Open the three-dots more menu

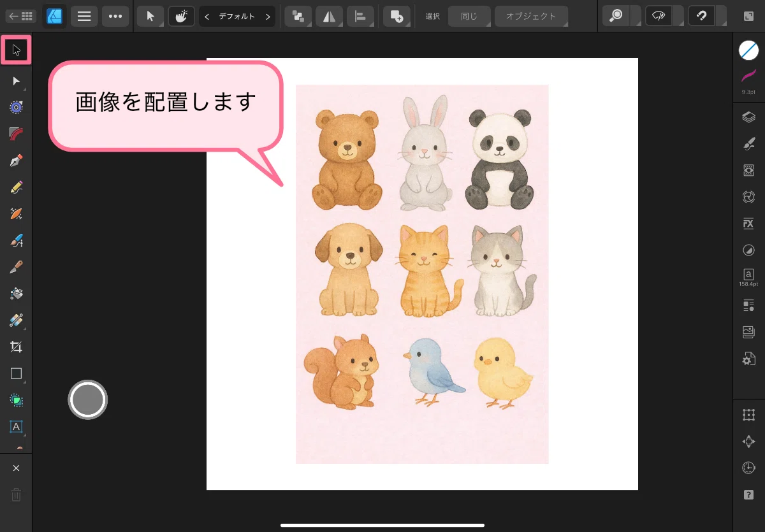pyautogui.click(x=115, y=17)
